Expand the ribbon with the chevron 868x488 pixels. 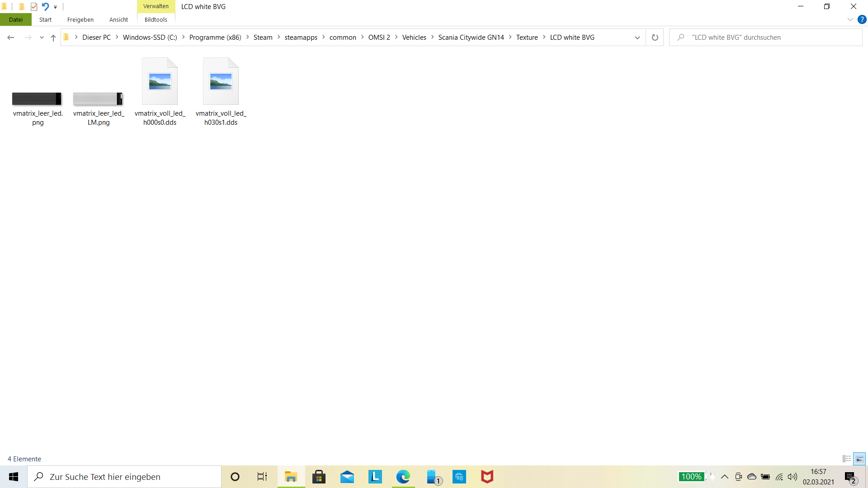[x=850, y=19]
